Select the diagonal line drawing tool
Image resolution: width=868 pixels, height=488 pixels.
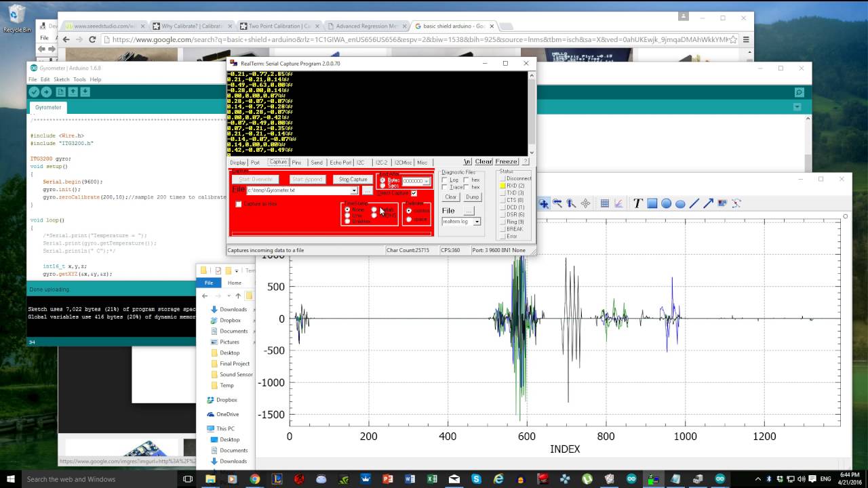pyautogui.click(x=694, y=203)
